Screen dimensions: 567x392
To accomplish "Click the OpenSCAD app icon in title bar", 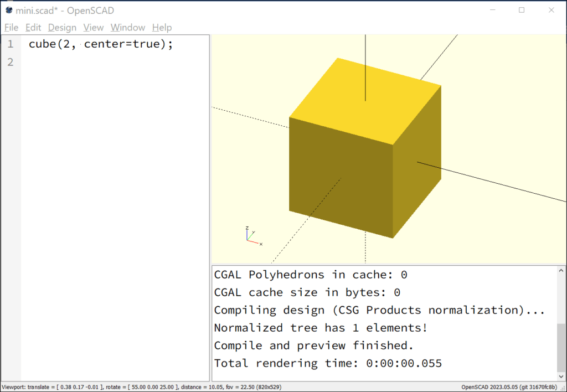I will 9,10.
